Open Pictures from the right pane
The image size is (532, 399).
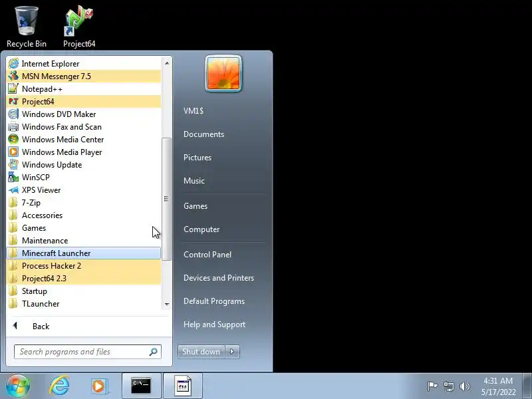coord(198,158)
